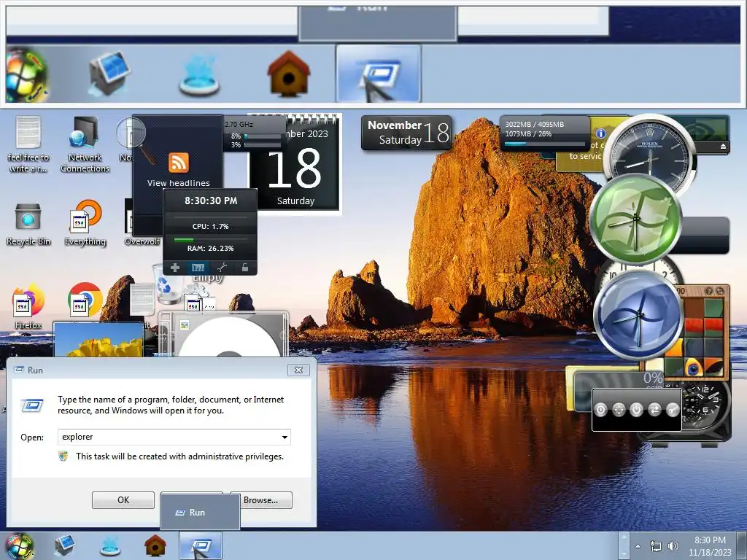747x560 pixels.
Task: Click the toucan eye tile in the picture puzzle
Action: tap(694, 367)
